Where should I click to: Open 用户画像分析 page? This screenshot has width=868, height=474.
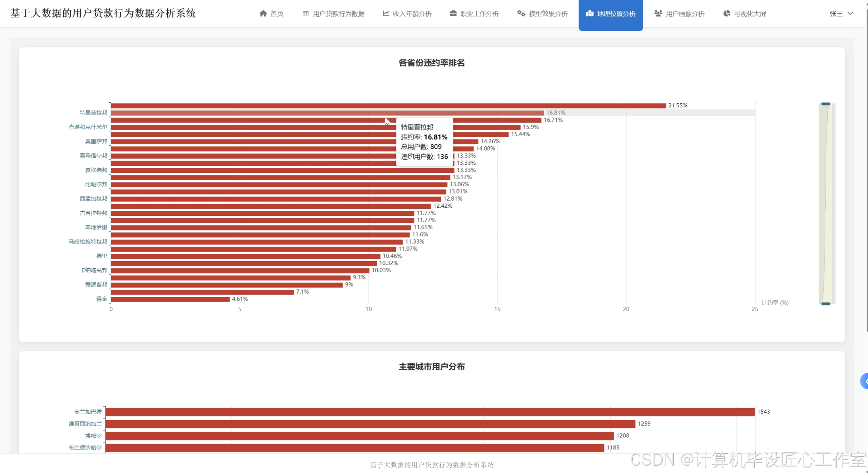[x=679, y=14]
